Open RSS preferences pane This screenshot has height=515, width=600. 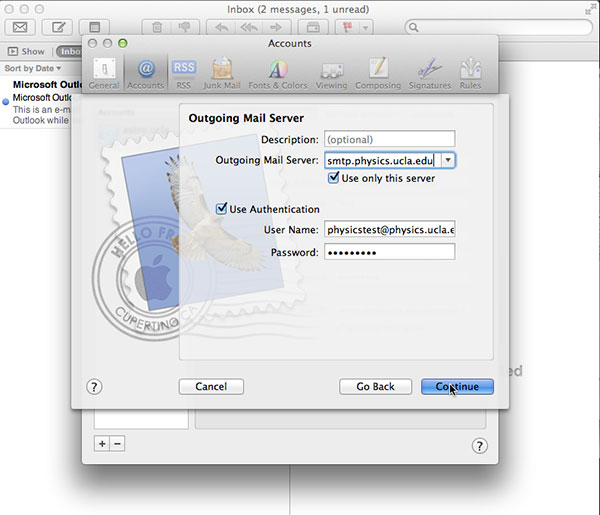pyautogui.click(x=184, y=74)
